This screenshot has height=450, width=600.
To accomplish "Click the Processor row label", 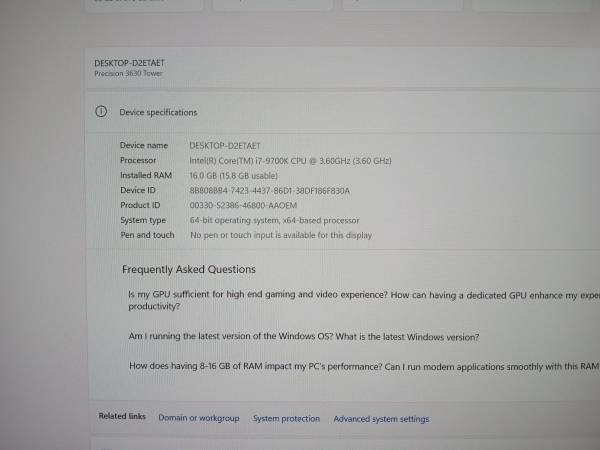I will click(138, 160).
